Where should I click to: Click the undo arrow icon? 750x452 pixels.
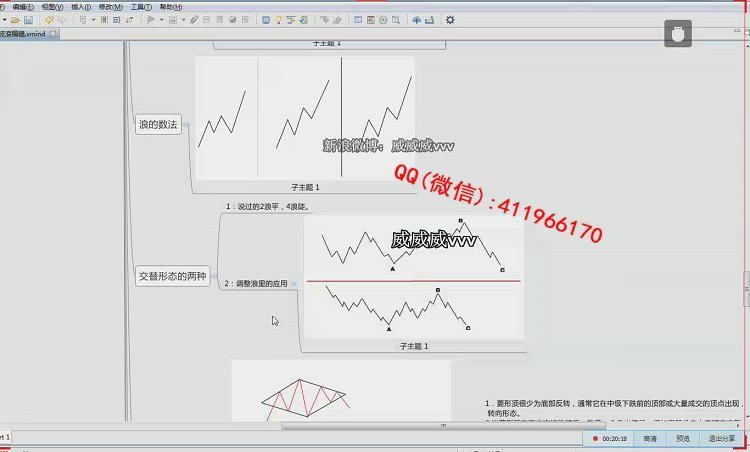(48, 20)
